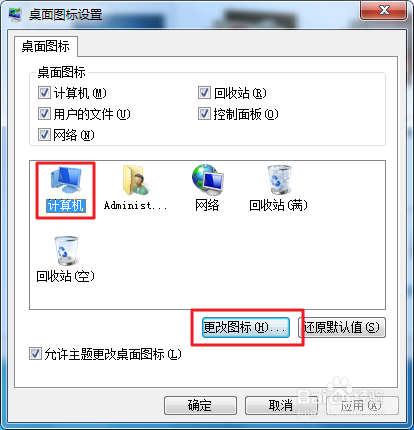
Task: Select the 网络 globe network icon
Action: 207,180
